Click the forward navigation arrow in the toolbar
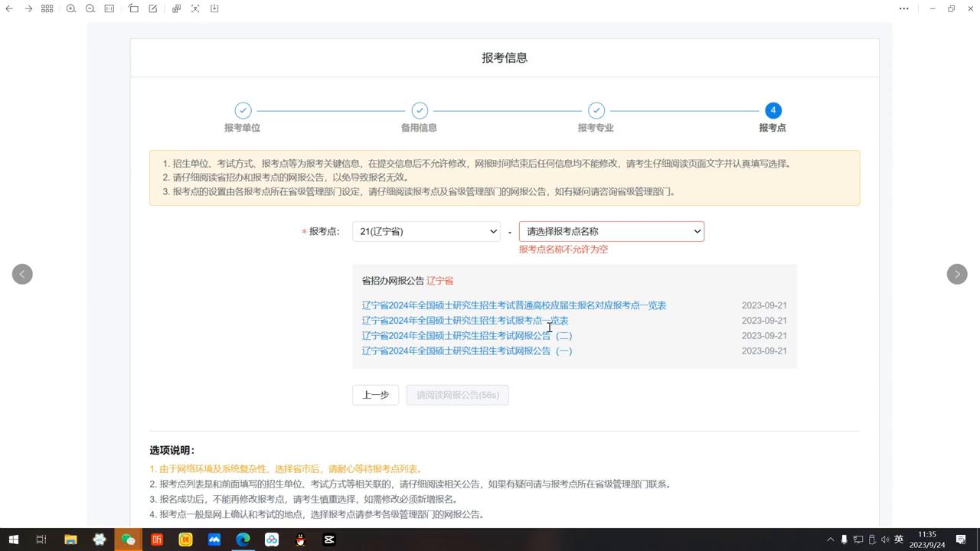 28,8
